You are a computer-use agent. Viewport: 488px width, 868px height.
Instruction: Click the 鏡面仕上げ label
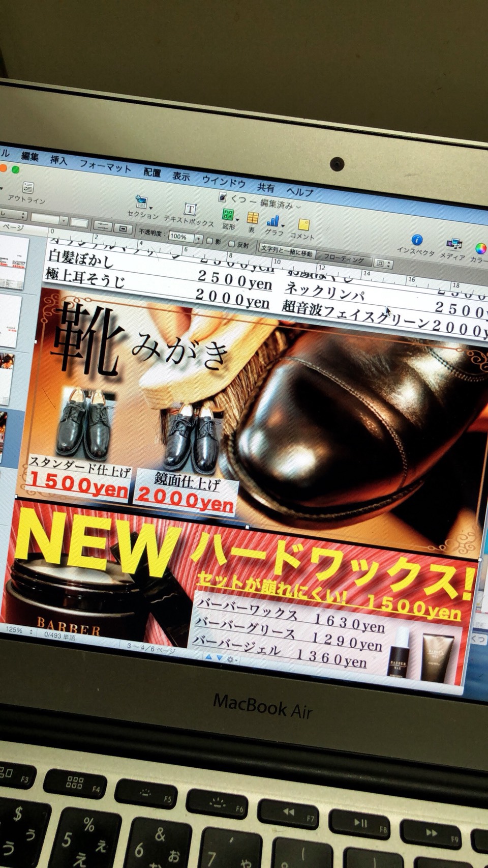[x=187, y=481]
